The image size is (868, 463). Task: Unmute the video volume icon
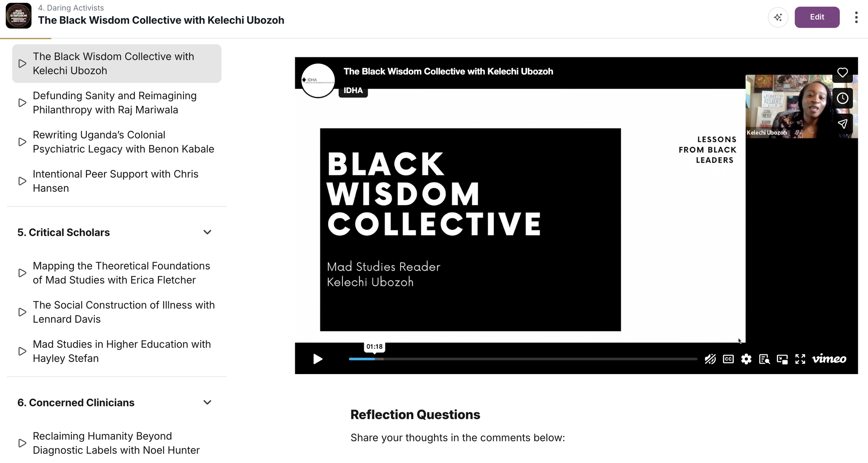(710, 359)
